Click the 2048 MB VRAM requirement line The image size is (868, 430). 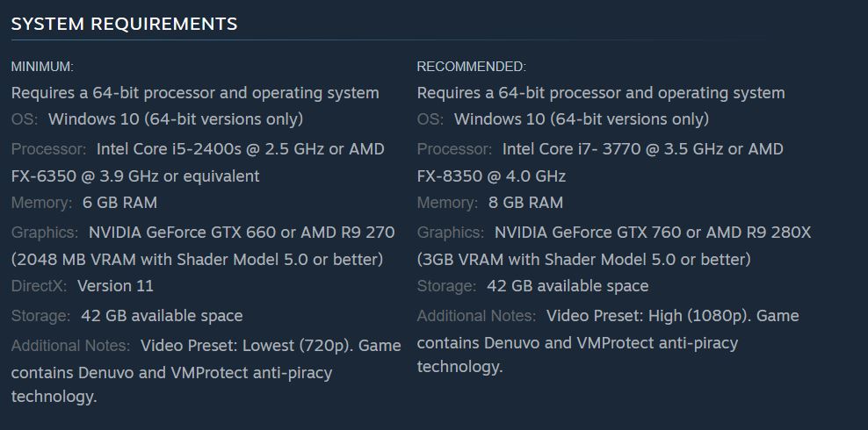click(197, 260)
